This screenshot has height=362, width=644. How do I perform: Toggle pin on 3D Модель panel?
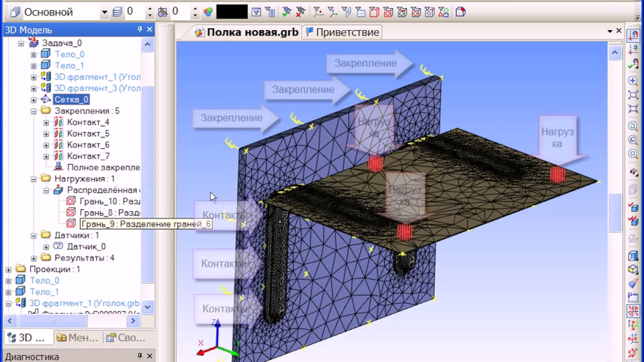click(140, 30)
